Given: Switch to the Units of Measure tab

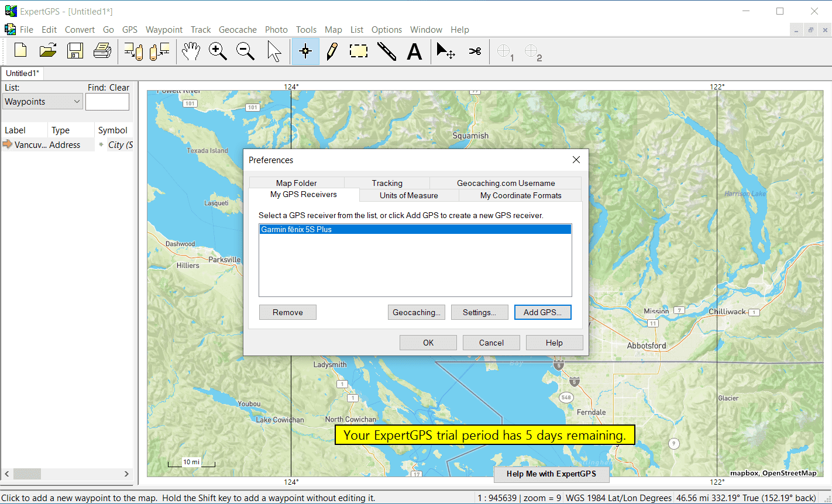Looking at the screenshot, I should pos(409,195).
